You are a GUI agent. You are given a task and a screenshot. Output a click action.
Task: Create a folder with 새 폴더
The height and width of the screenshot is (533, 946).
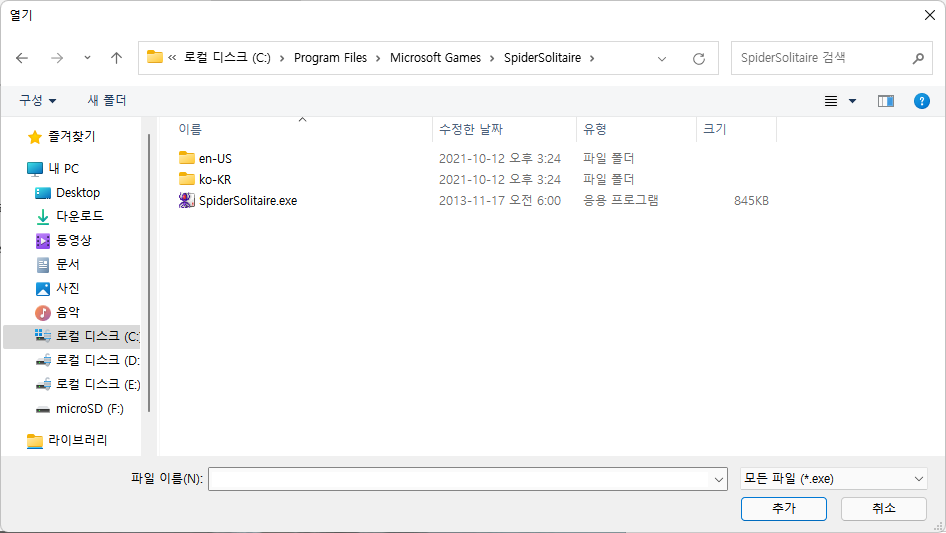click(107, 100)
